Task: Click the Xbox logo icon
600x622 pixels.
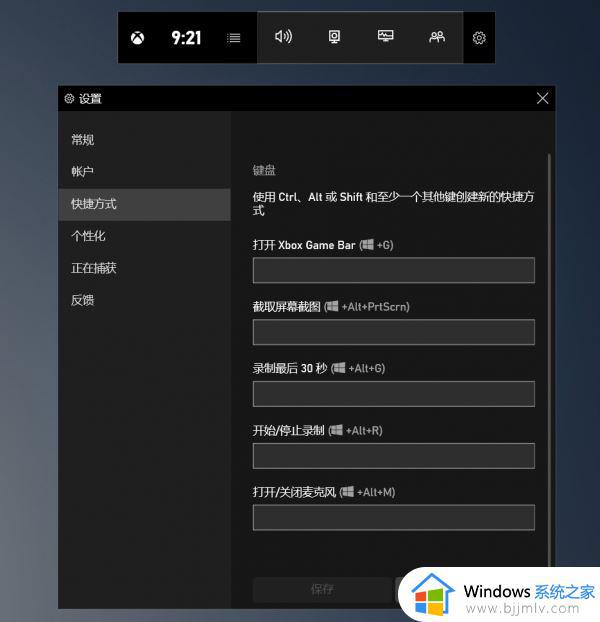Action: coord(138,38)
